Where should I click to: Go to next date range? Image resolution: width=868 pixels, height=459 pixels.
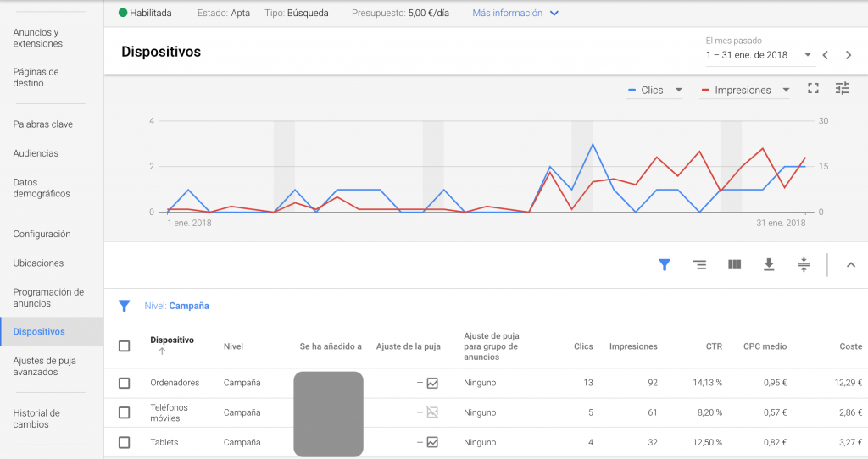click(x=848, y=55)
